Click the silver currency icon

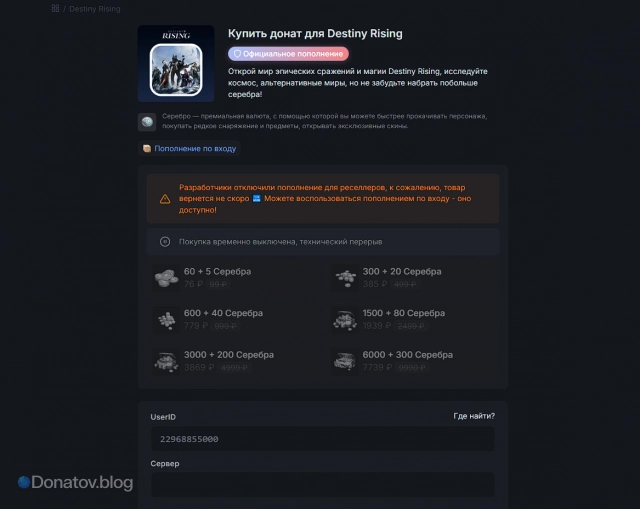[147, 122]
